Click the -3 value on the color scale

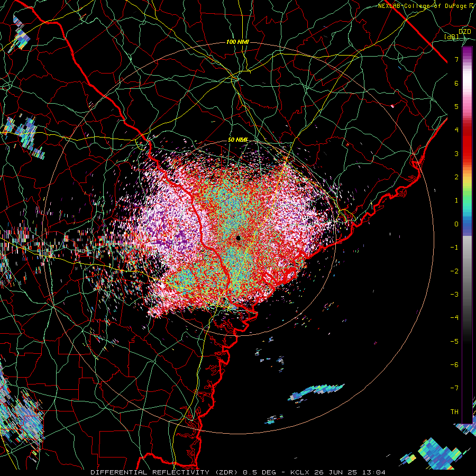(x=454, y=295)
